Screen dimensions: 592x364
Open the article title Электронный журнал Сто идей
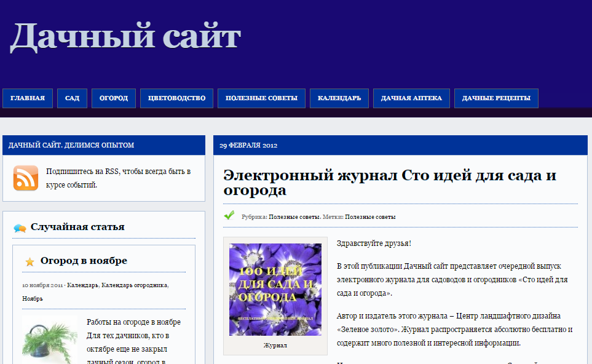point(389,183)
